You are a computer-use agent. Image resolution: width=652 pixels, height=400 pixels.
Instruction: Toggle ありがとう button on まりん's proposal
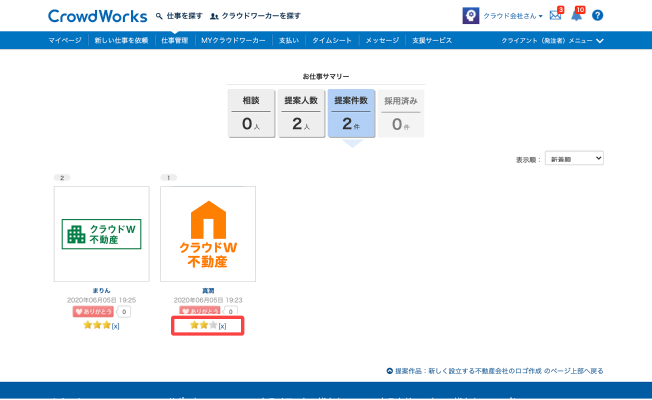(x=91, y=312)
